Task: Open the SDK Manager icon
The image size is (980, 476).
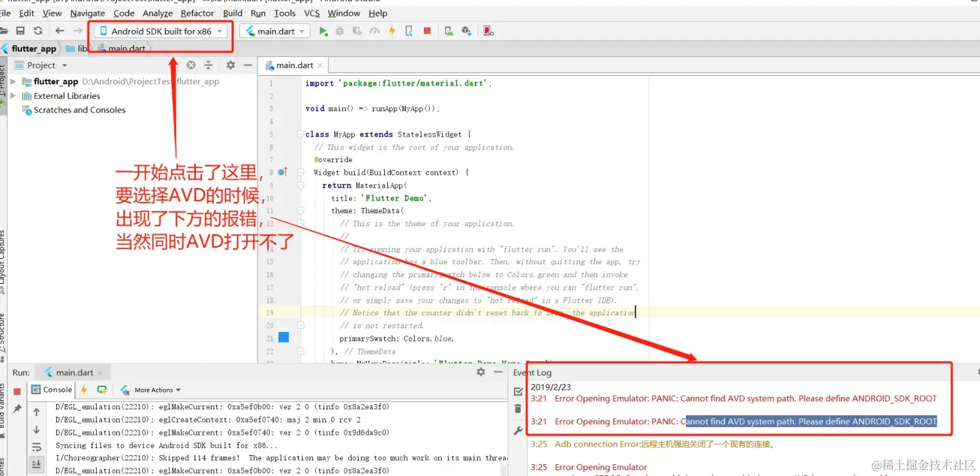Action: tap(466, 31)
